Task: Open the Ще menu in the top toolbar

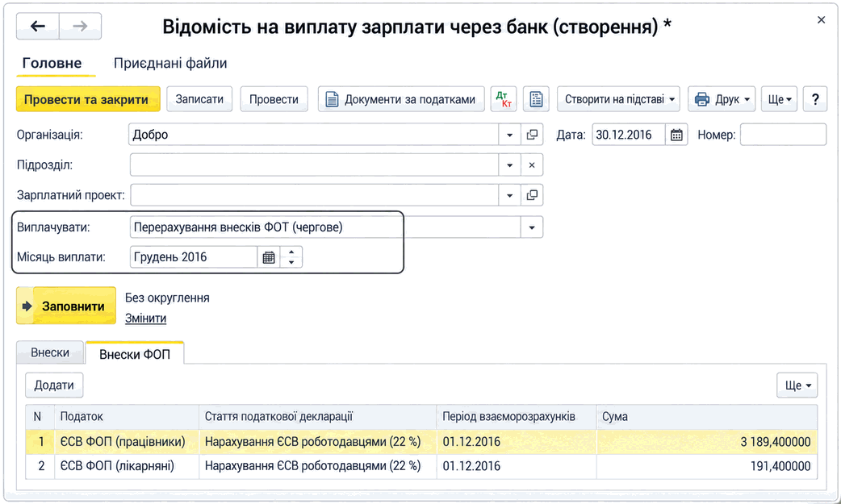Action: (780, 99)
